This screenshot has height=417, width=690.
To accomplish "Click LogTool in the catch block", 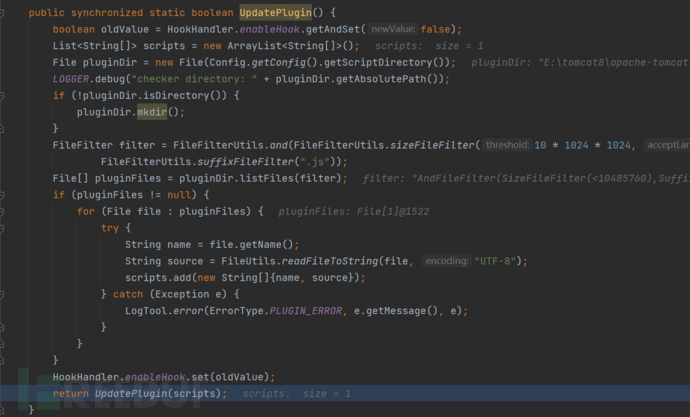I will (x=146, y=311).
